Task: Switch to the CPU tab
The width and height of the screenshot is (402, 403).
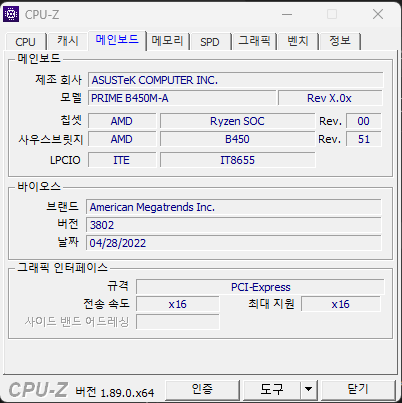Action: [25, 42]
